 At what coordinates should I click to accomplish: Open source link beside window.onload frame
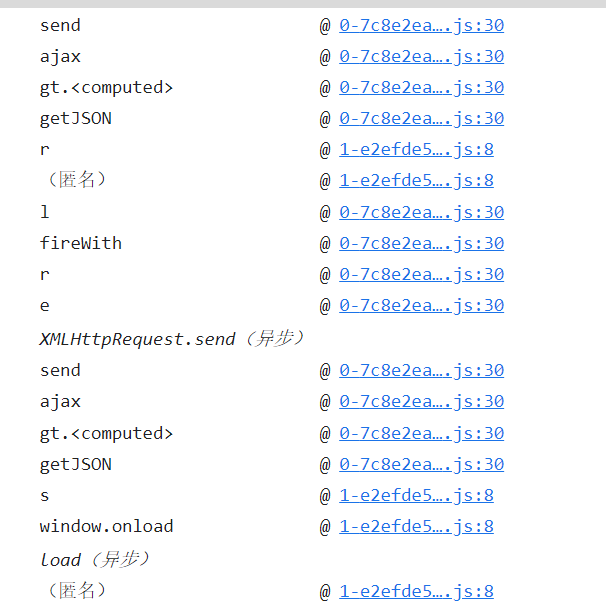[416, 526]
